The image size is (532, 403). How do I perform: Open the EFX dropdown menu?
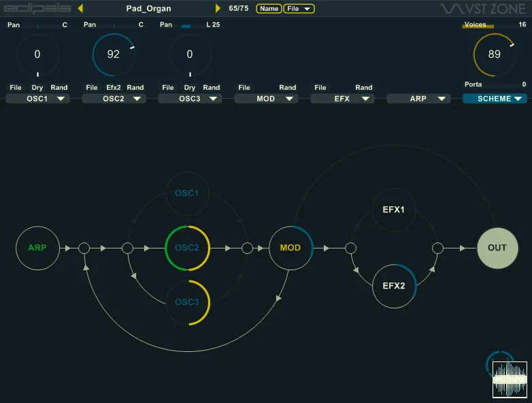point(342,99)
